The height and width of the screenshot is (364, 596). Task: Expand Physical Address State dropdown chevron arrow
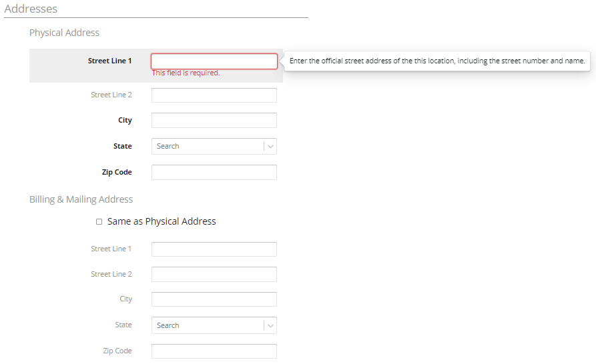[270, 147]
